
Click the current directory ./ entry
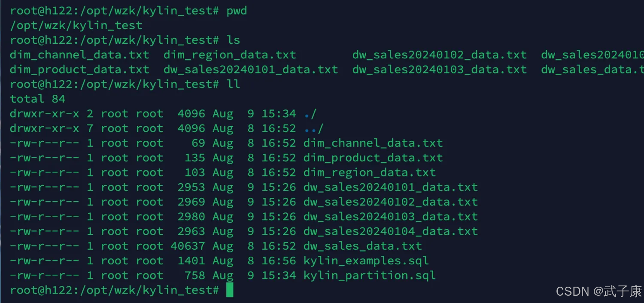(x=310, y=114)
